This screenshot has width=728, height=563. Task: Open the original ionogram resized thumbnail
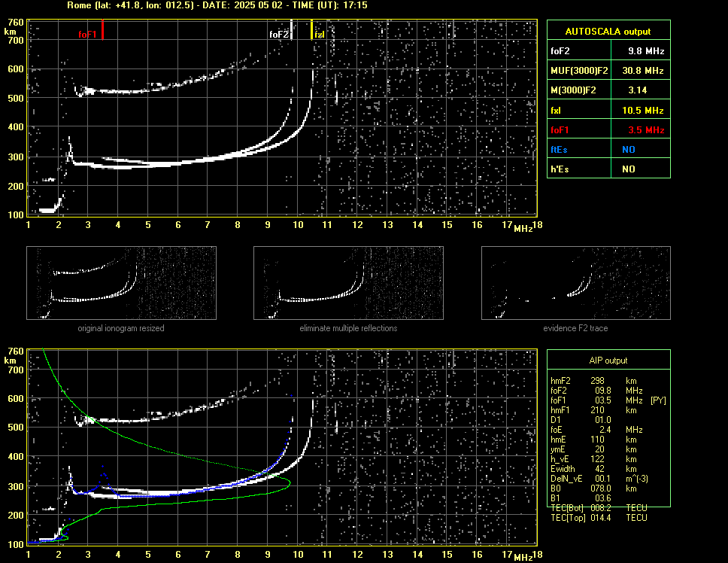(121, 283)
